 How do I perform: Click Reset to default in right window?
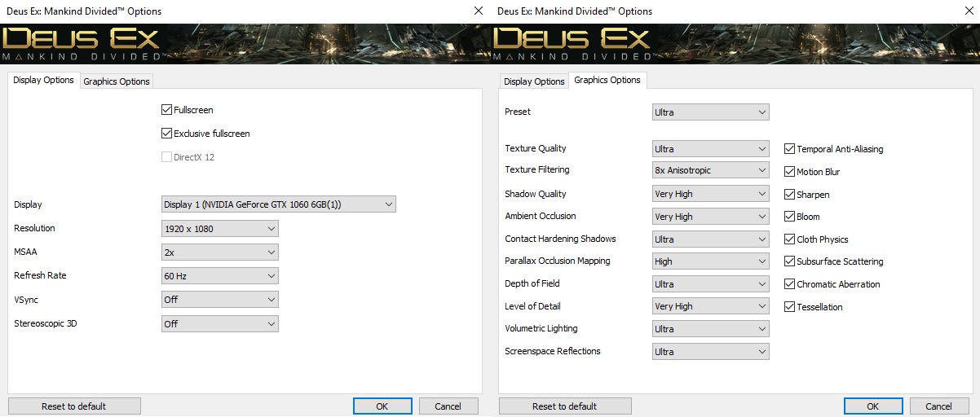(x=565, y=406)
